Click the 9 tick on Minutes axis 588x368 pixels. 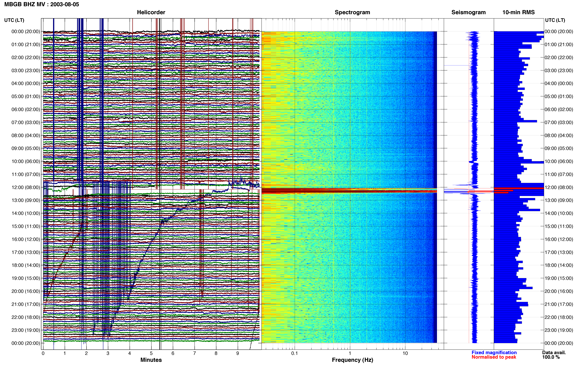(x=238, y=353)
